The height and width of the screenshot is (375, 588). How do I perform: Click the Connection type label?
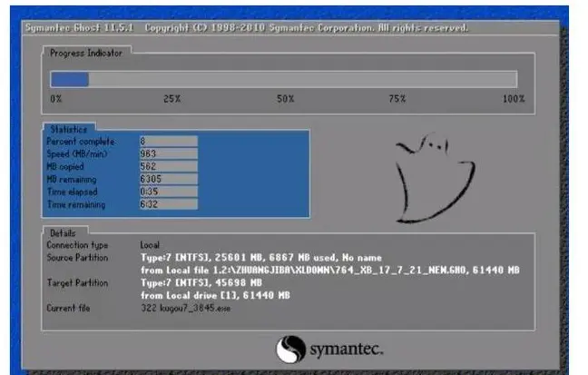tap(77, 245)
